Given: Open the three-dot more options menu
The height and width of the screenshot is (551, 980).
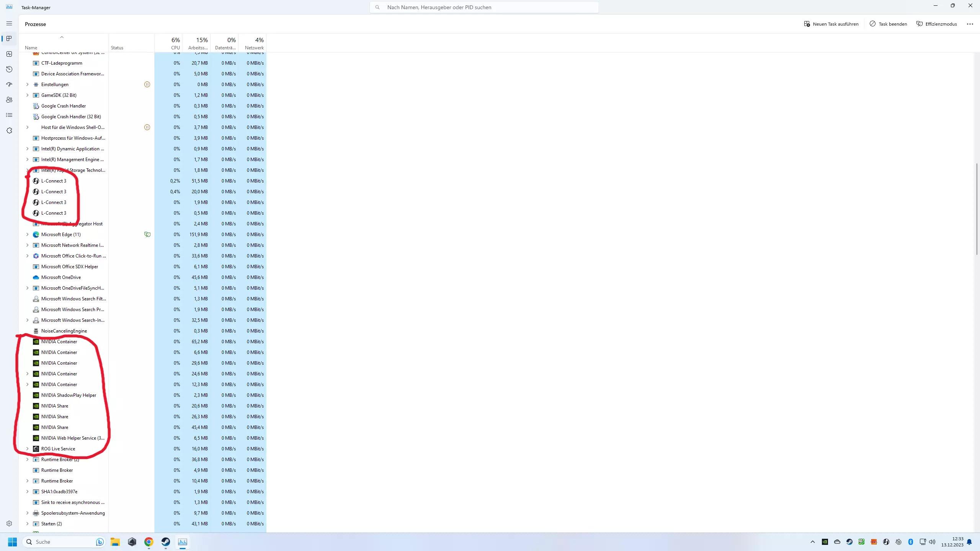Looking at the screenshot, I should click(970, 24).
